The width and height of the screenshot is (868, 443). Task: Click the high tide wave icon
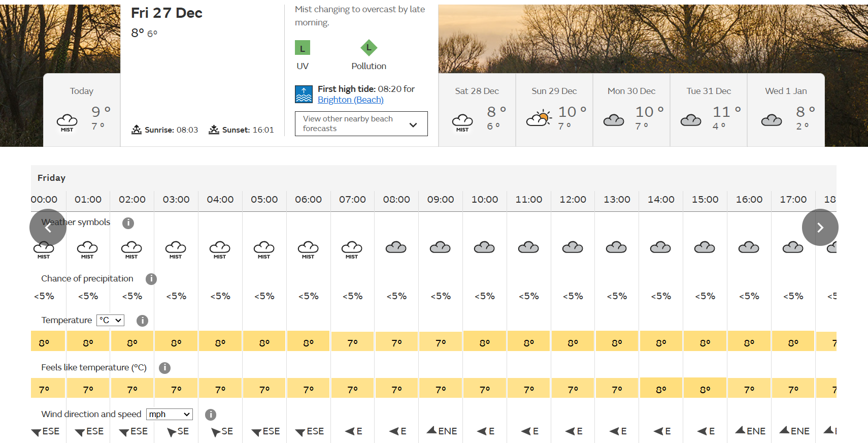[304, 94]
